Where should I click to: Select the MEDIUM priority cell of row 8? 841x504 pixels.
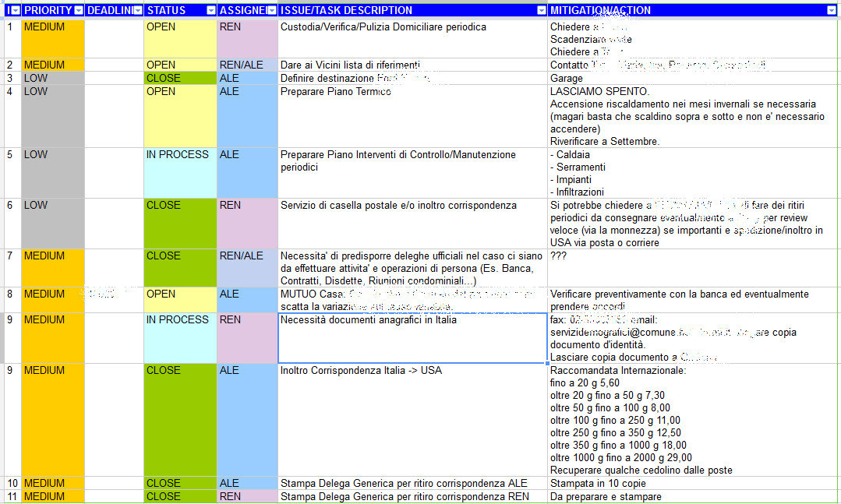[x=52, y=300]
